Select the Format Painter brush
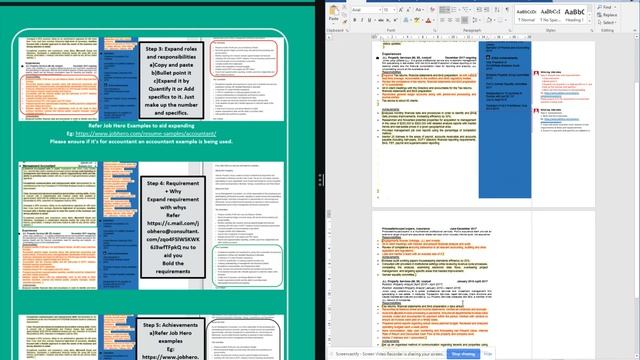The image size is (640, 360). tap(344, 21)
